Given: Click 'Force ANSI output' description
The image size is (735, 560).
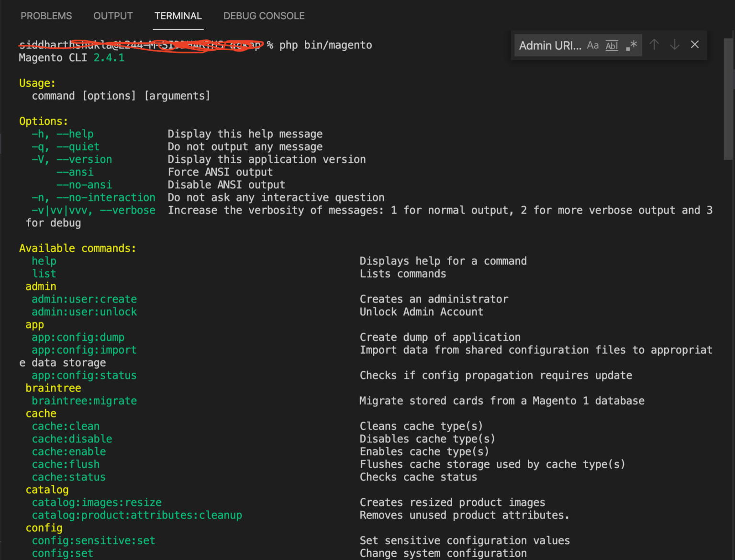Looking at the screenshot, I should (220, 172).
